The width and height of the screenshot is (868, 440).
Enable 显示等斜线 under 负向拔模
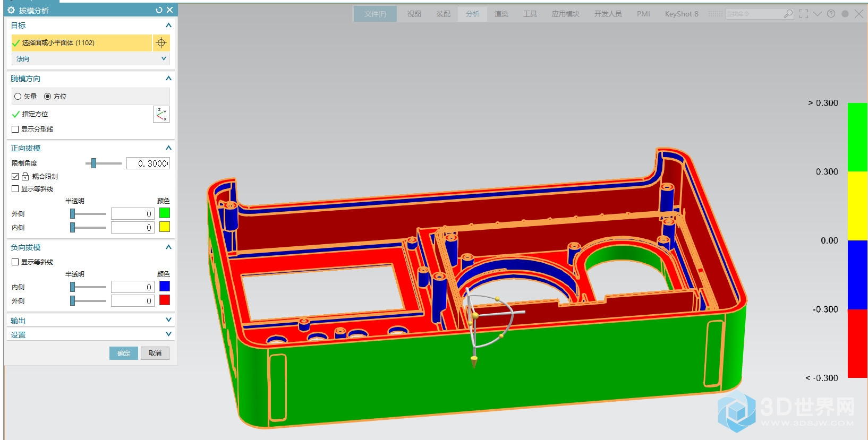pyautogui.click(x=15, y=262)
